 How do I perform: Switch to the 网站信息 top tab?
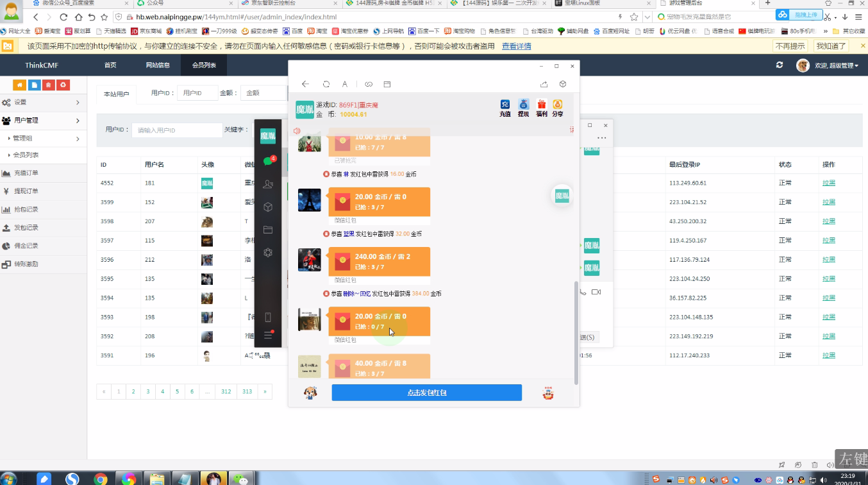click(158, 65)
